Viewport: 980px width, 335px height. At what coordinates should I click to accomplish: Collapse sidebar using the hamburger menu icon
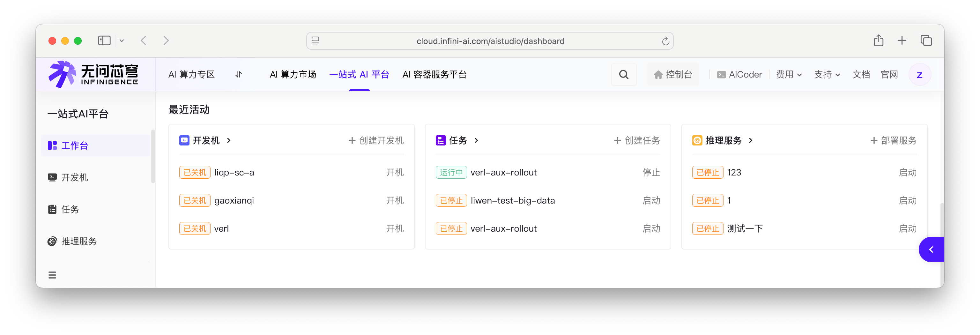click(52, 275)
